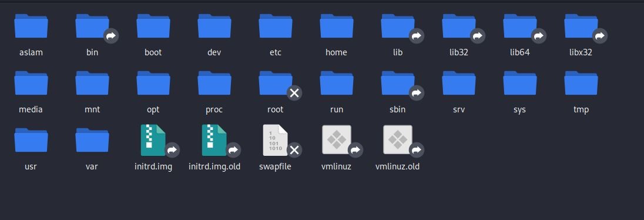The height and width of the screenshot is (220, 644).
Task: Click the "bin" file name label
Action: click(x=92, y=52)
